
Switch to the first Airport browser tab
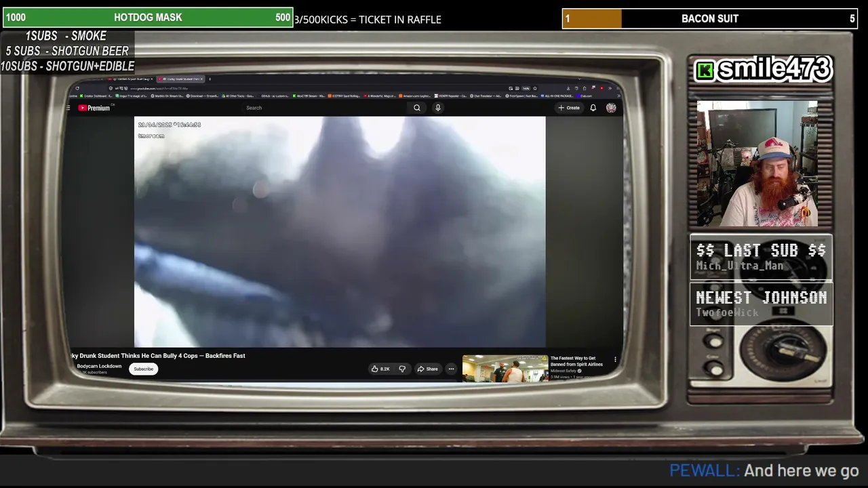(130, 79)
